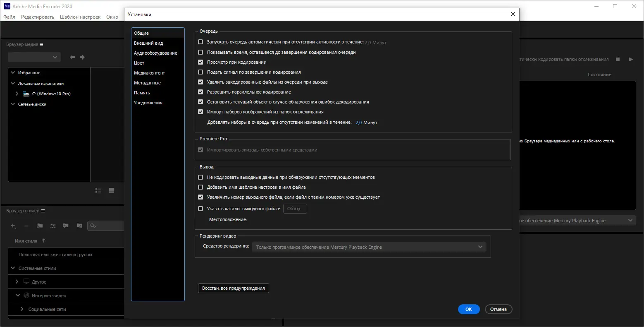Create a new style with the plus icon
The height and width of the screenshot is (327, 644).
coord(13,226)
